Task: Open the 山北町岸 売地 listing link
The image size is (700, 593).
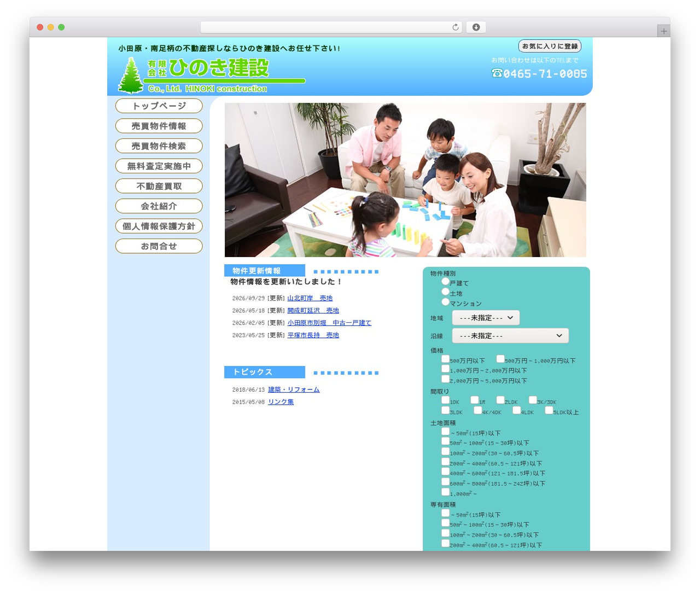Action: (x=310, y=298)
